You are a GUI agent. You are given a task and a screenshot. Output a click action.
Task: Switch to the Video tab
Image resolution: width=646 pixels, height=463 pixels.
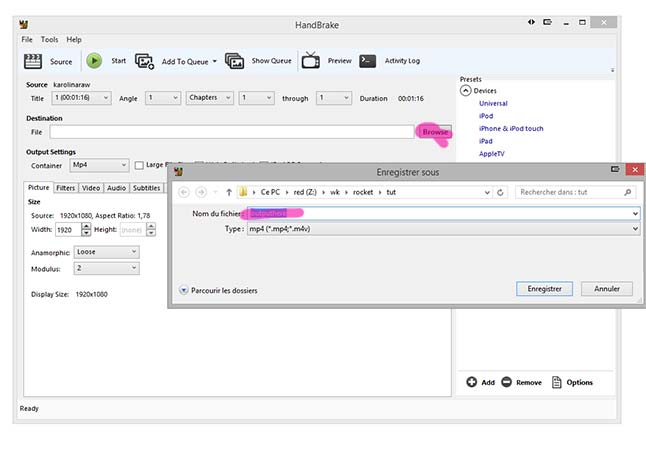pos(91,188)
